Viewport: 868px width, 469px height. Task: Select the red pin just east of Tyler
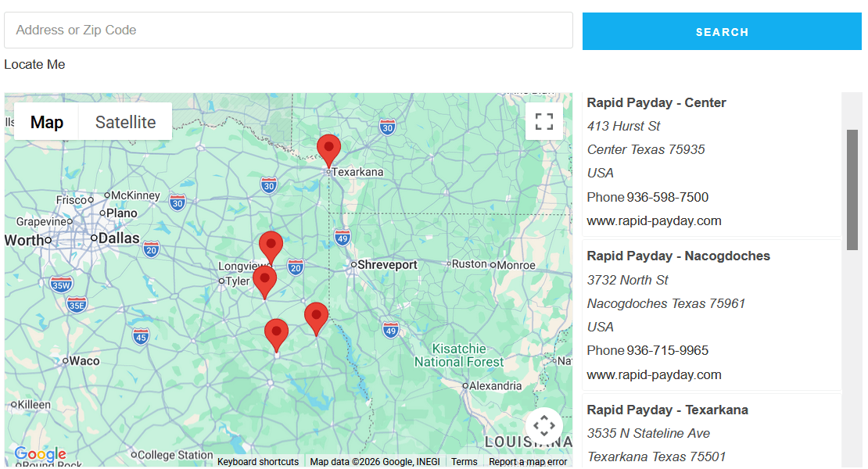(264, 282)
